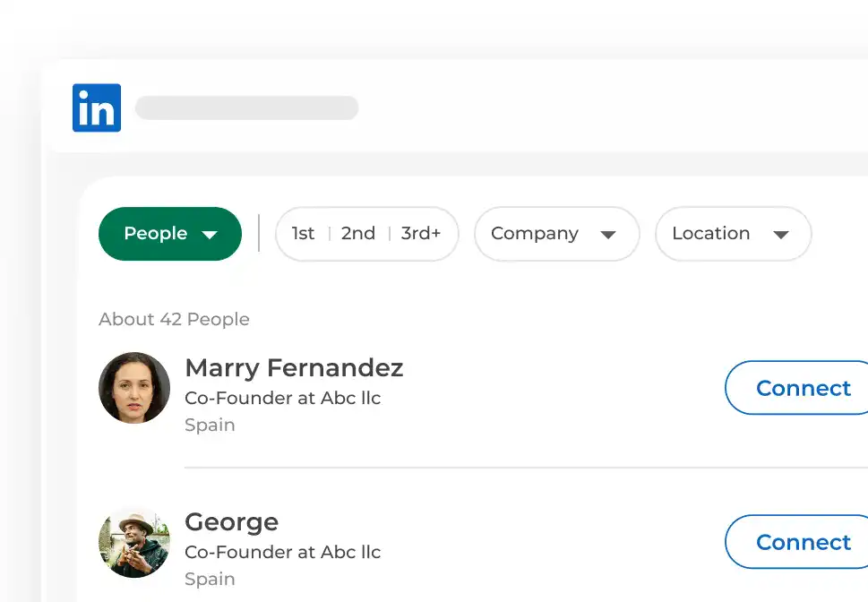Open Marry Fernandez's profile photo
The width and height of the screenshot is (868, 602).
click(134, 388)
